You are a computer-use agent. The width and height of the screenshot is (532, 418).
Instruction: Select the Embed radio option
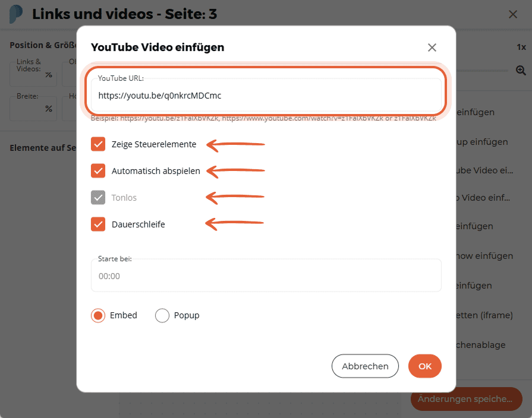98,315
